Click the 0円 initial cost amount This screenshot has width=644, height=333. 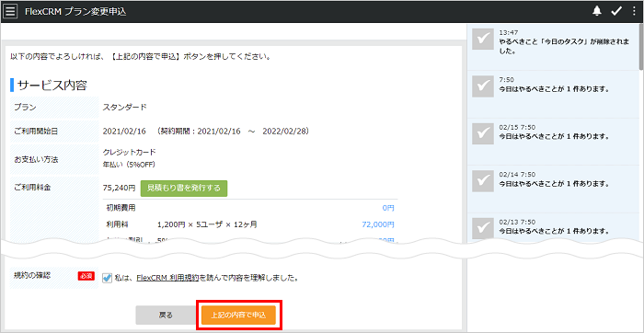[x=388, y=208]
